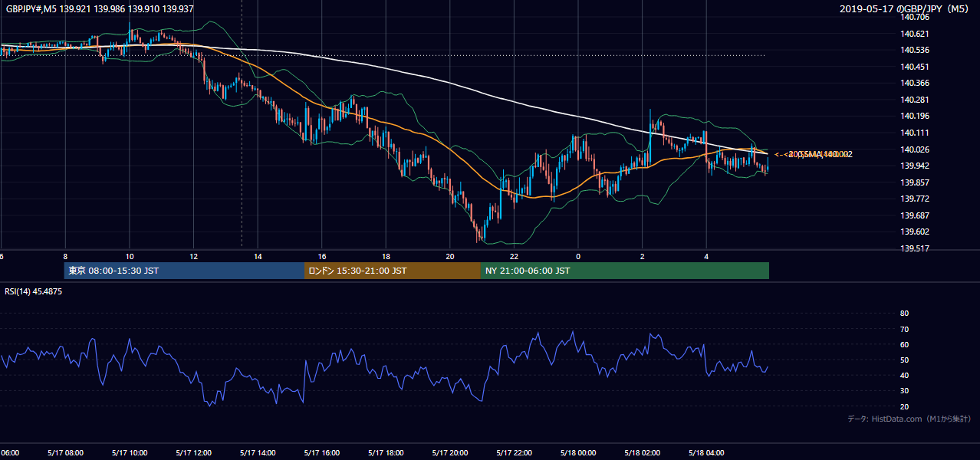This screenshot has width=980, height=460.
Task: Select the NY 21:00-06:00 JST session bar
Action: (x=625, y=271)
